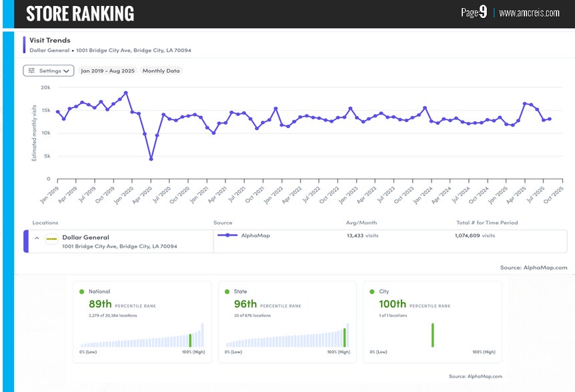The image size is (575, 392).
Task: Click the AlphaMap legend line marker
Action: click(227, 235)
